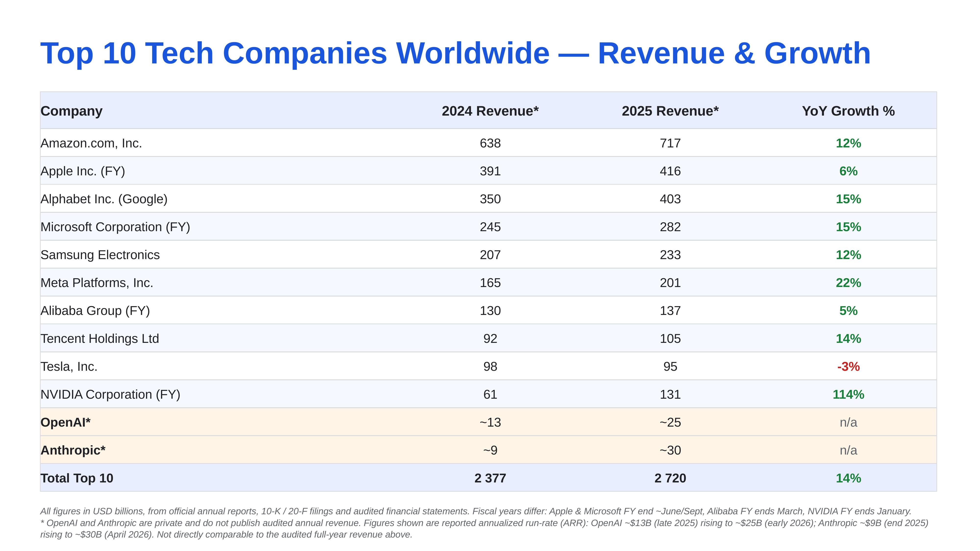The height and width of the screenshot is (551, 980).
Task: Click the 'Total Top 10' row label
Action: (x=77, y=478)
